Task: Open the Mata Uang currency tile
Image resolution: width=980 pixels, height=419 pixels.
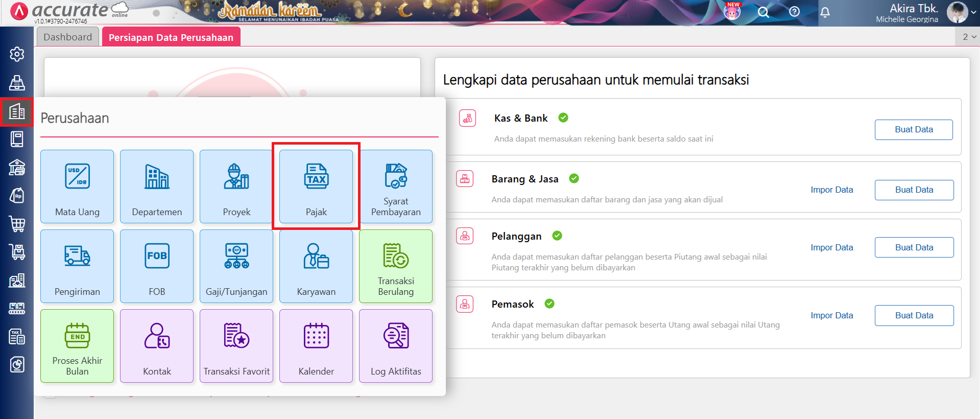Action: pyautogui.click(x=77, y=187)
